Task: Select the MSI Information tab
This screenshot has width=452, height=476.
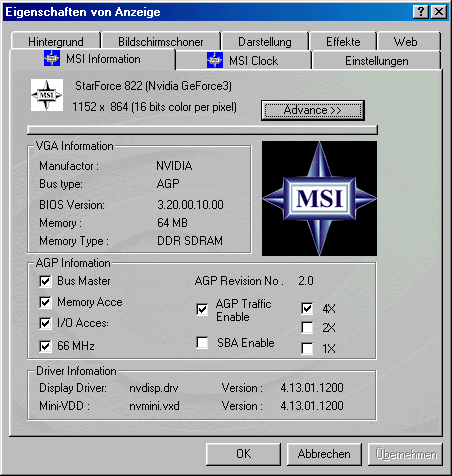Action: [92, 59]
